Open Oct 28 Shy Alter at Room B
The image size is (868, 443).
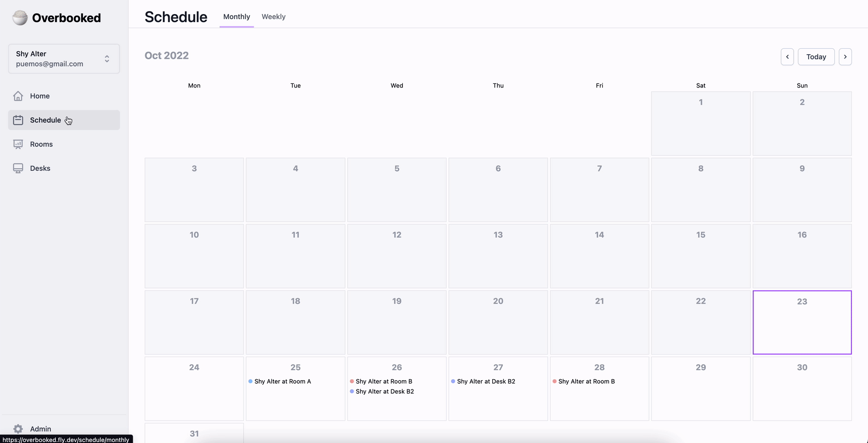pos(584,382)
